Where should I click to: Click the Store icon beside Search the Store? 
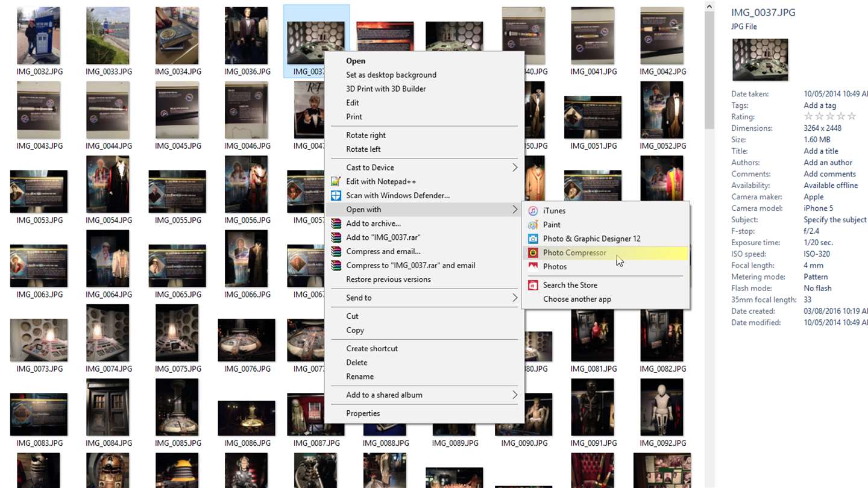coord(533,285)
